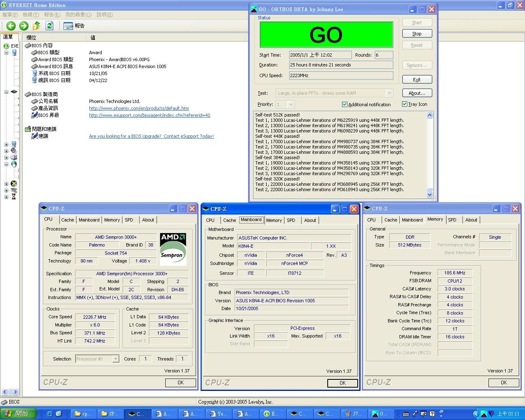Select the storage drive icon in EVEREST tree
Image resolution: width=525 pixels, height=420 pixels.
(14, 157)
